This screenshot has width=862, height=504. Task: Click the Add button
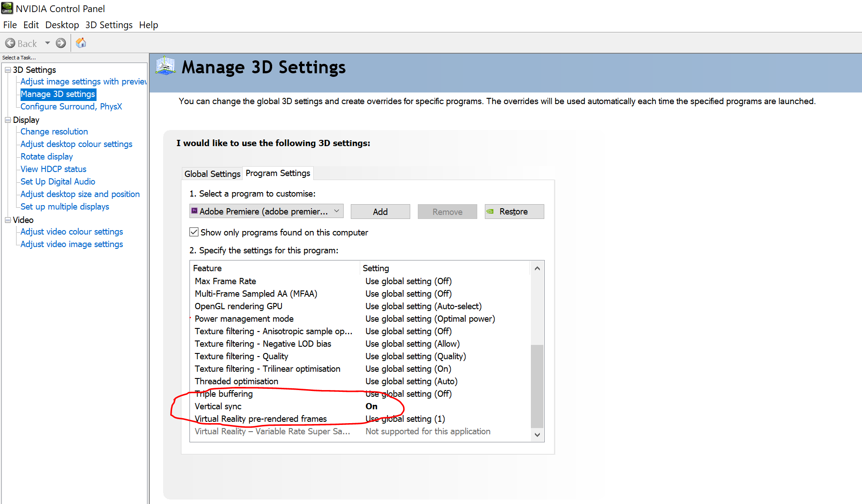pyautogui.click(x=380, y=211)
